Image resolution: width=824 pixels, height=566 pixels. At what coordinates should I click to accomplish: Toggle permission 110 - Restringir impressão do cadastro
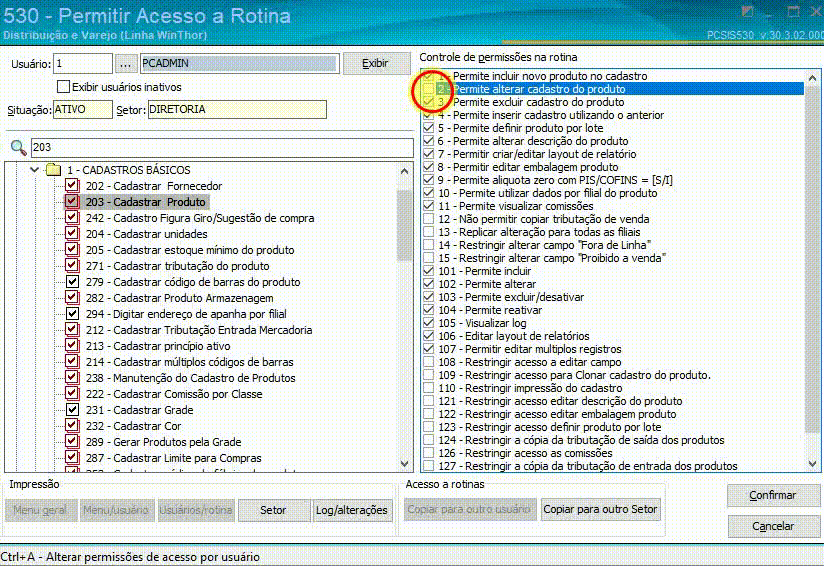(x=429, y=388)
